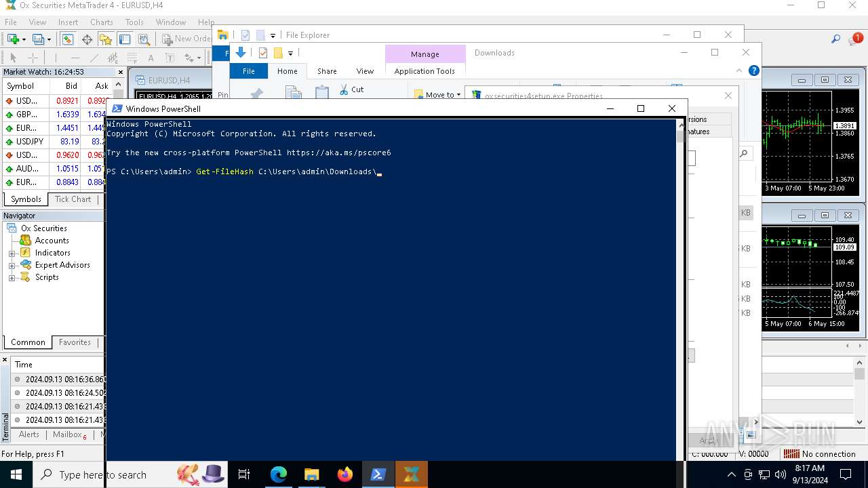Click the search magnifier in MetaTrader top right

[x=836, y=39]
